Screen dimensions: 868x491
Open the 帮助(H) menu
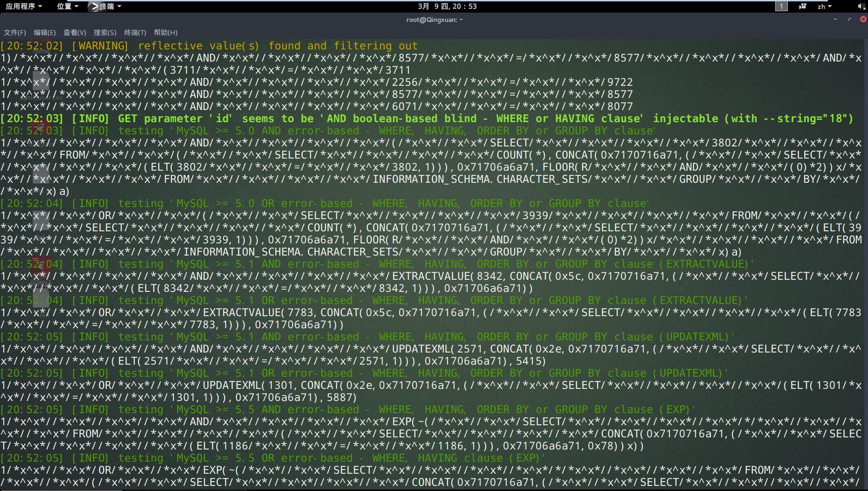pos(165,33)
